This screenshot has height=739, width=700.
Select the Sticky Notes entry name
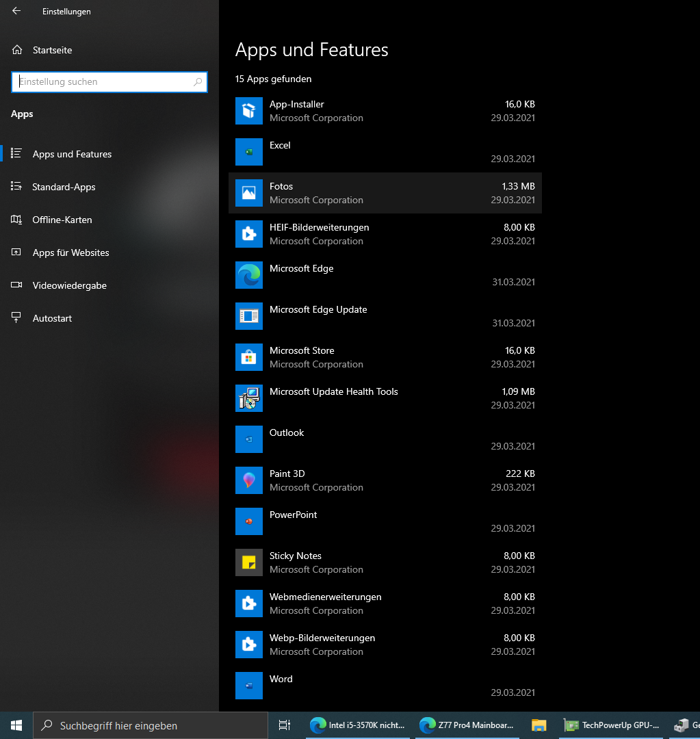pos(296,556)
